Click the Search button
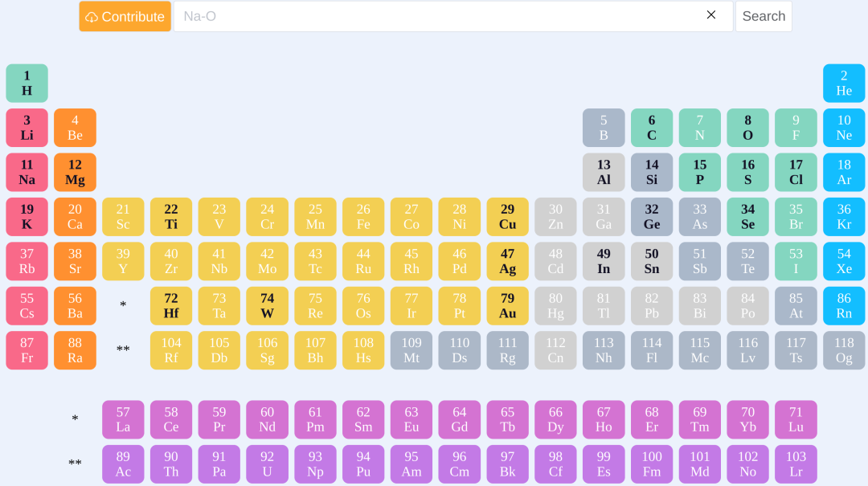The width and height of the screenshot is (868, 486). 764,16
